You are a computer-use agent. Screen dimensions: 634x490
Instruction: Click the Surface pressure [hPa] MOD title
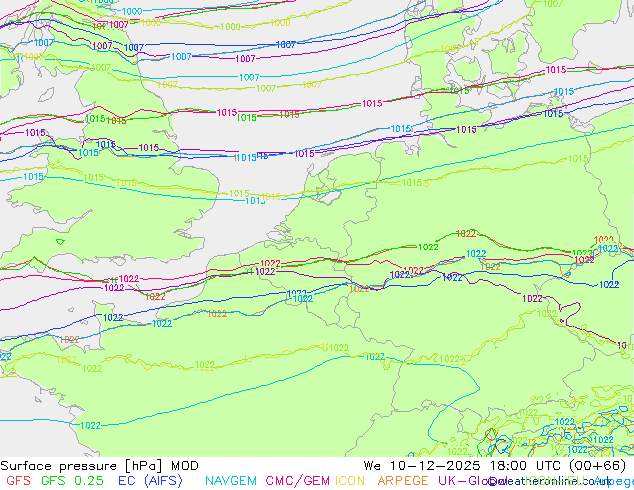[99, 466]
